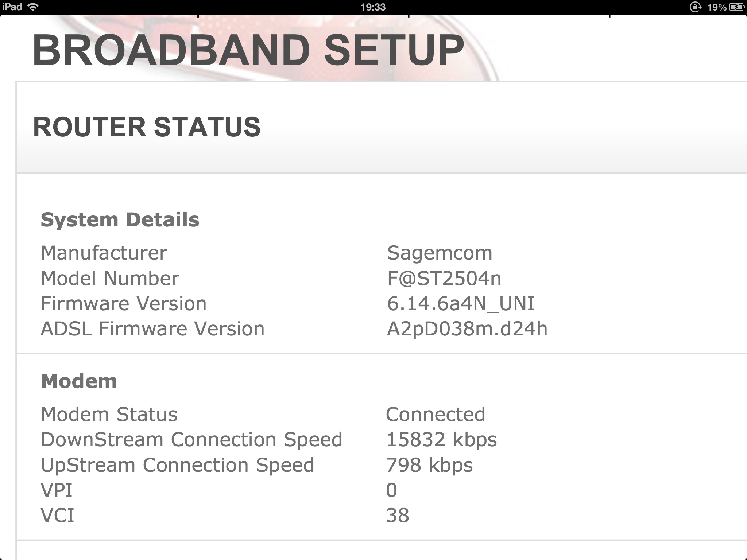Select the 798 kbps upstream speed value
Viewport: 747px width, 560px height.
pos(429,465)
